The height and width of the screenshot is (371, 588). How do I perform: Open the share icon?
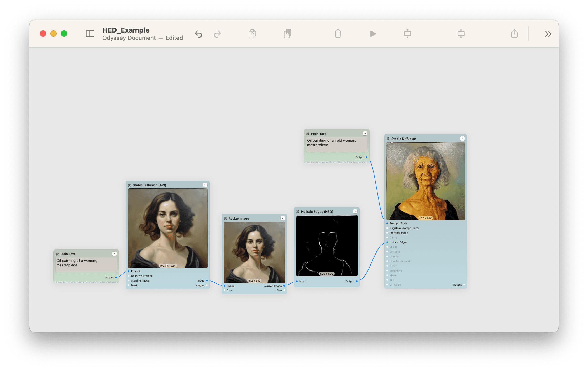tap(514, 34)
